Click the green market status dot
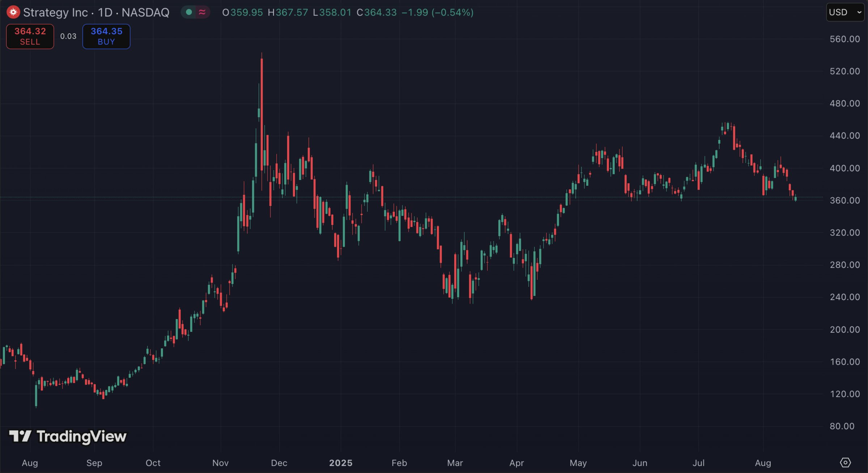 point(189,12)
